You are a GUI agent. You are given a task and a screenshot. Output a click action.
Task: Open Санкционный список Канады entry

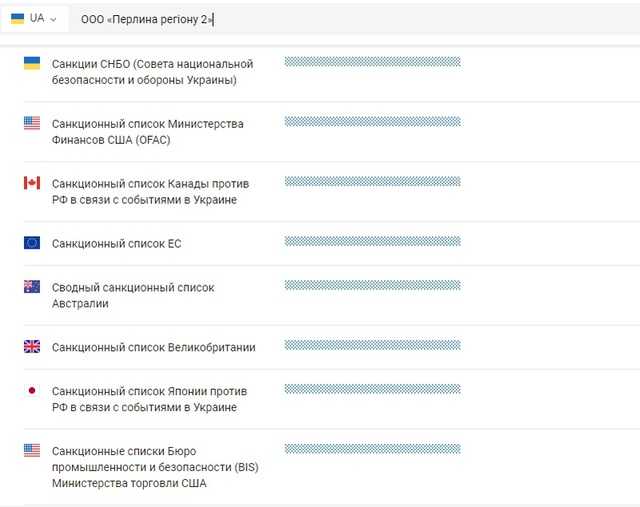pyautogui.click(x=150, y=192)
